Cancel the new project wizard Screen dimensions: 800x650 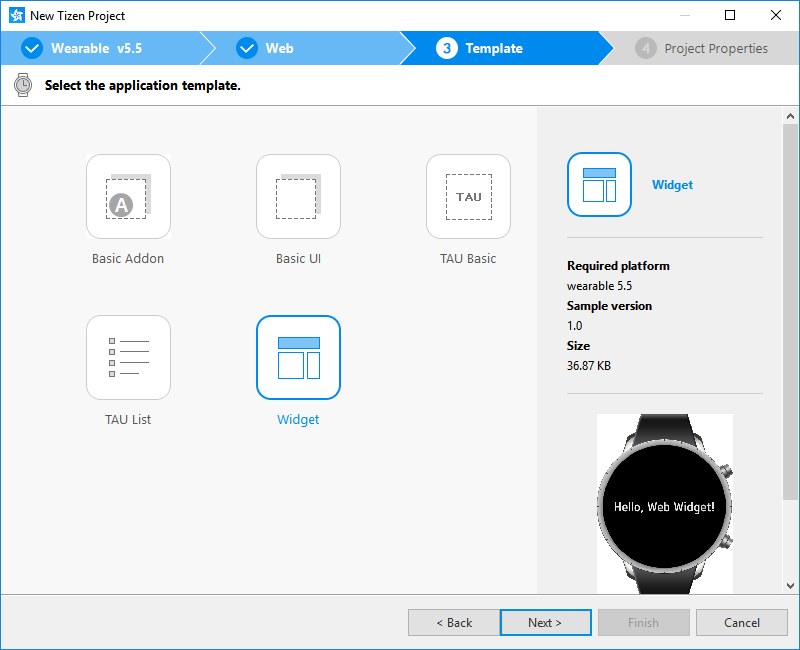point(742,622)
